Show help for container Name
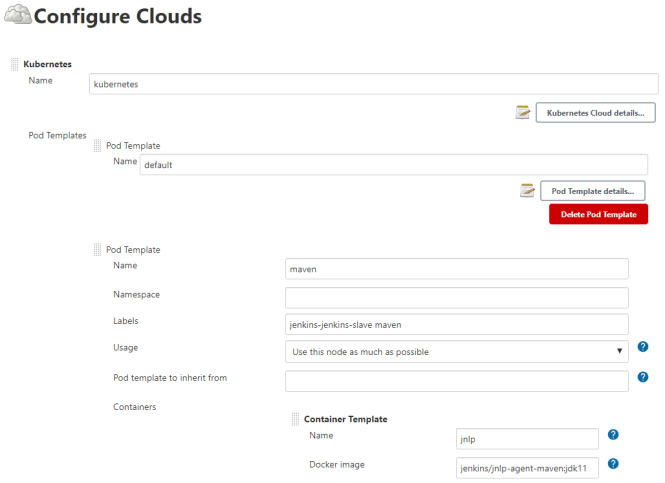Image resolution: width=665 pixels, height=483 pixels. 613,434
